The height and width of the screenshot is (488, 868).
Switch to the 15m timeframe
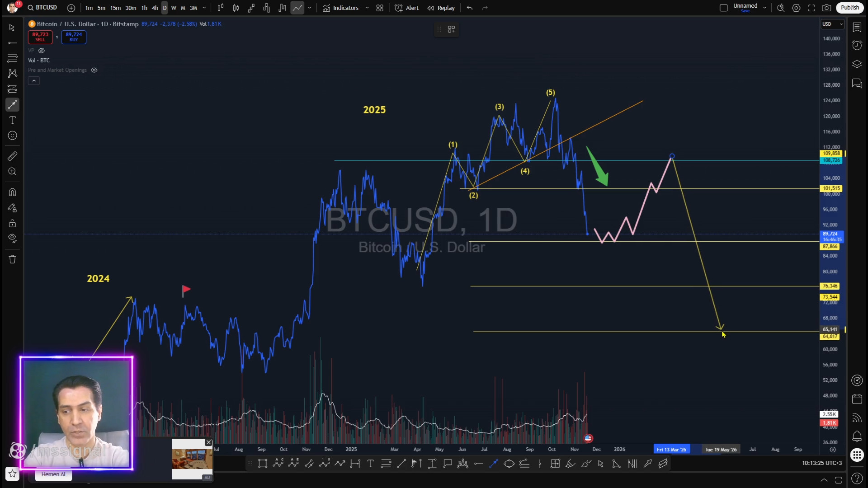115,8
